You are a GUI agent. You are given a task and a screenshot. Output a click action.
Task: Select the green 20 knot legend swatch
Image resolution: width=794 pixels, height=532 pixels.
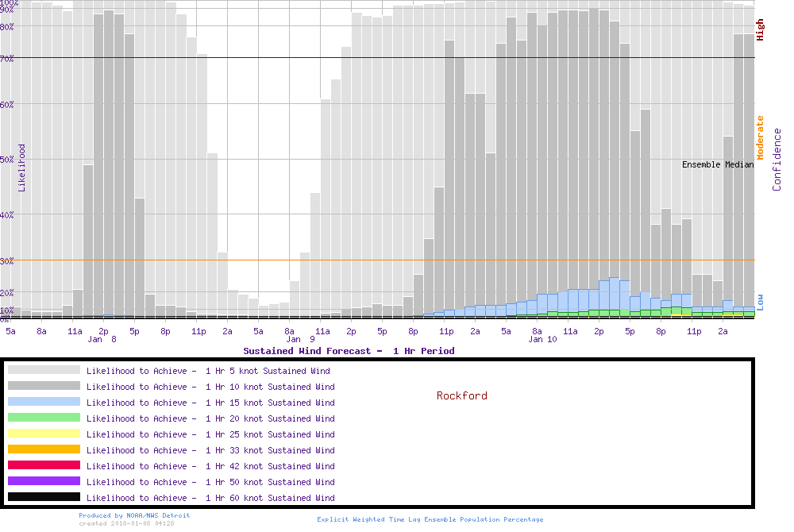click(44, 418)
